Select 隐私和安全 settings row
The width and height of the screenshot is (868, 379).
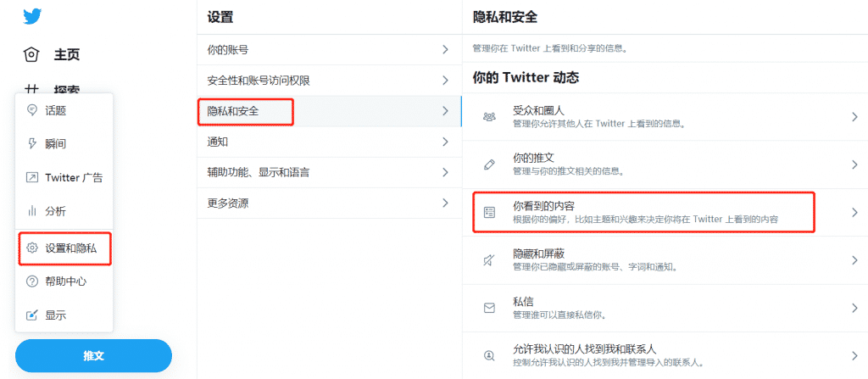tap(330, 111)
